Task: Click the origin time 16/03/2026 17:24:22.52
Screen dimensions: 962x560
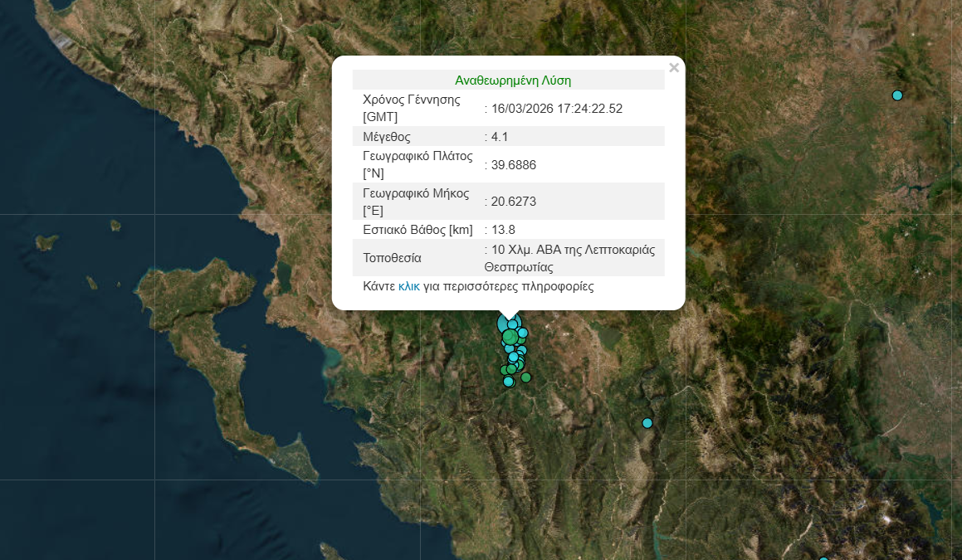Action: 556,108
